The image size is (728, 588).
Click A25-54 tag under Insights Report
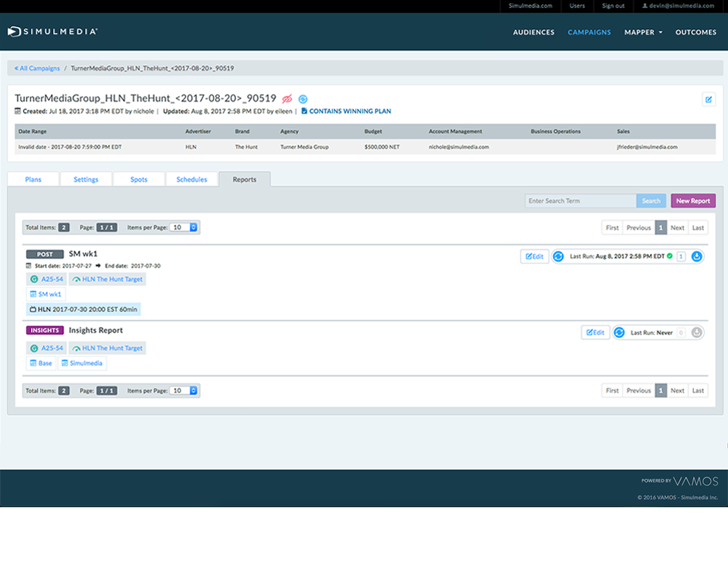tap(47, 348)
